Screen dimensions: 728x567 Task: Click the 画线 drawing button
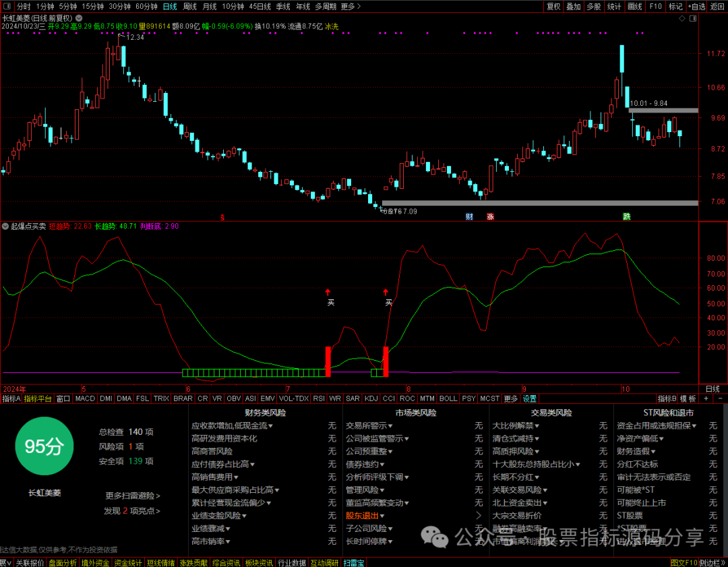point(635,7)
